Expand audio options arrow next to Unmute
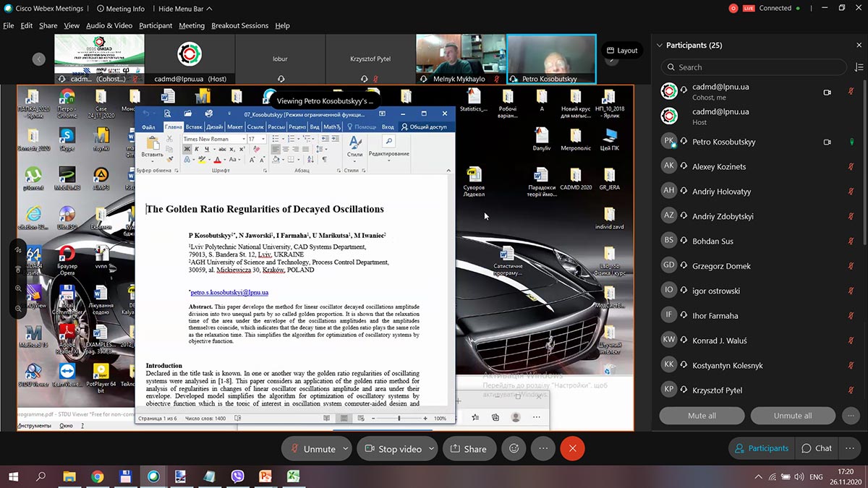Image resolution: width=868 pixels, height=488 pixels. pyautogui.click(x=346, y=448)
